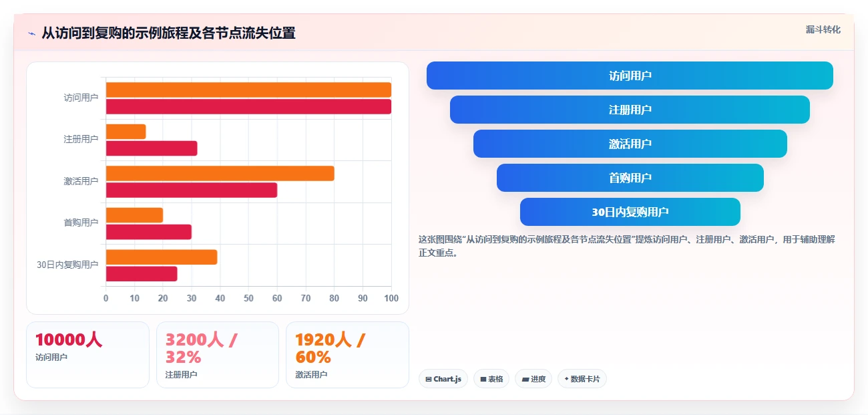
Task: Click the orange bar for 激活用户
Action: tap(220, 174)
